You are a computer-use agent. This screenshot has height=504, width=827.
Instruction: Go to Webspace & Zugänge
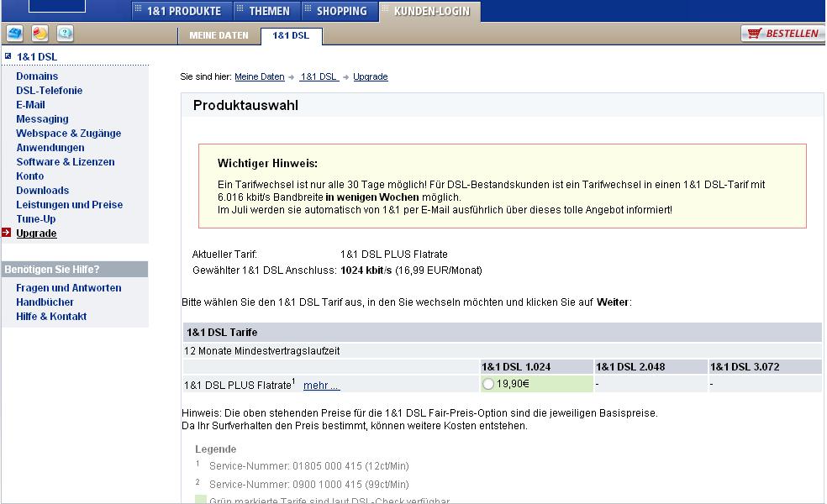tap(69, 133)
